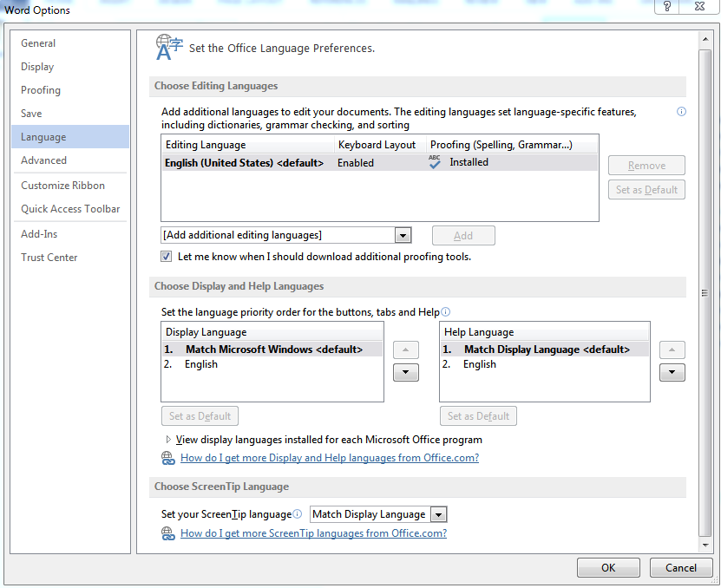This screenshot has width=721, height=588.
Task: Open the ScreenTip language dropdown
Action: point(439,514)
